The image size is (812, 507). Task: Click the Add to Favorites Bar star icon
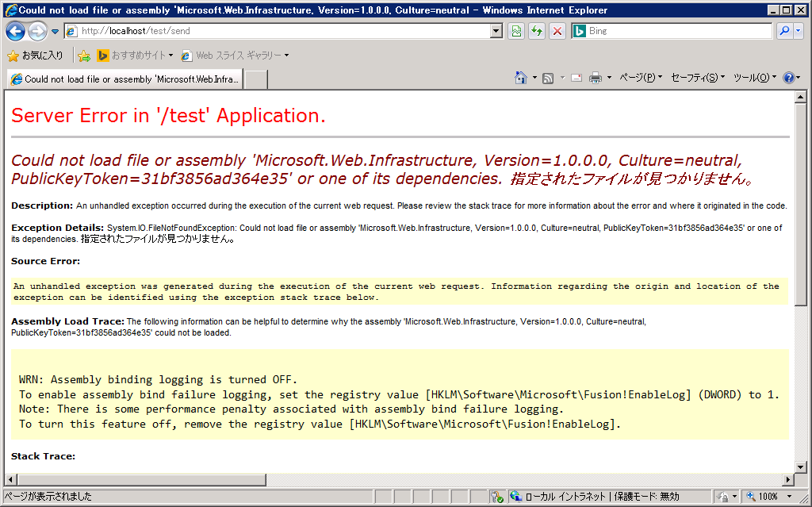pos(84,56)
